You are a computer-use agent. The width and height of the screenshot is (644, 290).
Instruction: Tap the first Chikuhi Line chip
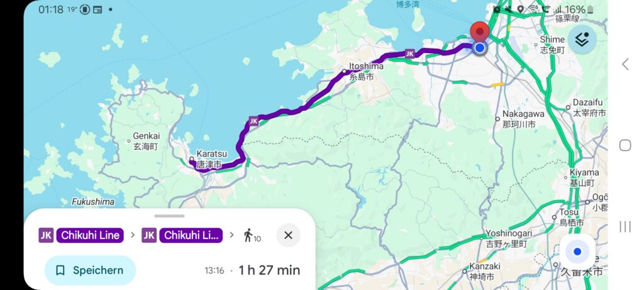click(90, 235)
